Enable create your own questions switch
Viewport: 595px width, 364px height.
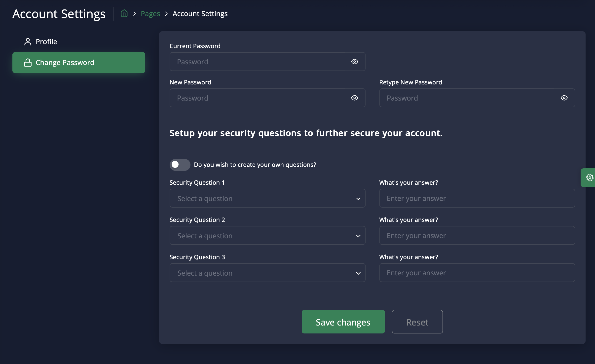pyautogui.click(x=180, y=165)
